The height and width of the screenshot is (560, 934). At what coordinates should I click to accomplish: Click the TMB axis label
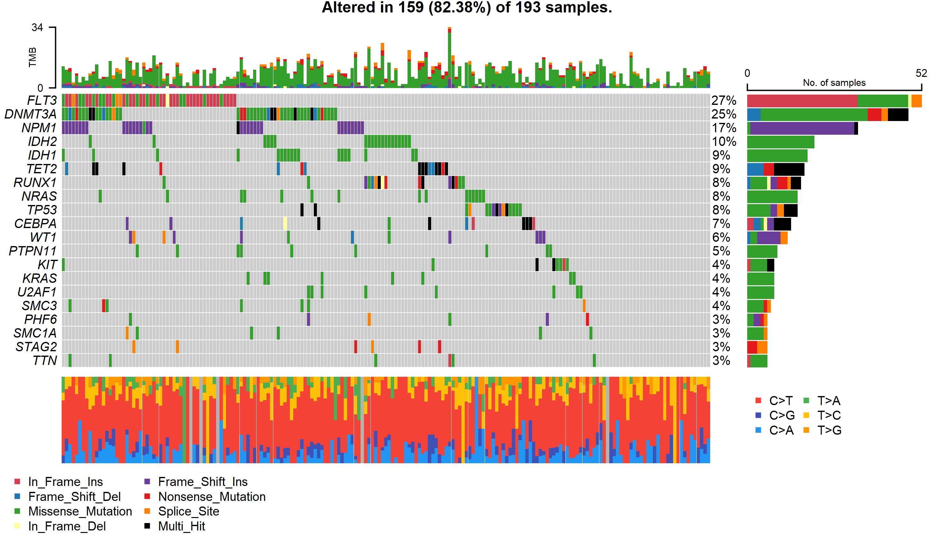tap(33, 57)
